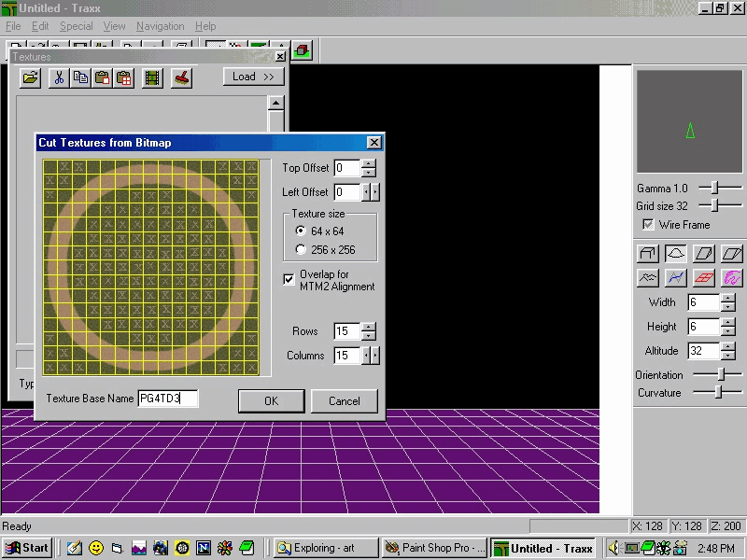The width and height of the screenshot is (747, 560).
Task: Click the red brush clean icon
Action: (181, 77)
